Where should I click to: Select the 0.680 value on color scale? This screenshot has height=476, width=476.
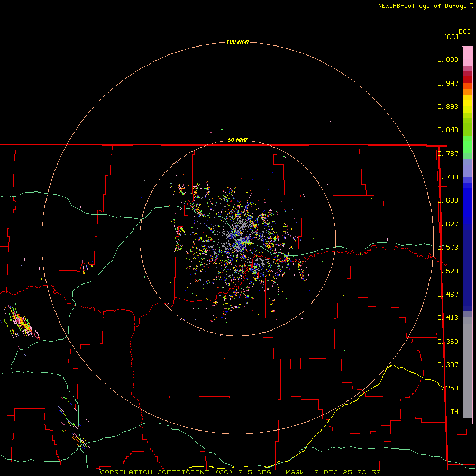point(448,200)
